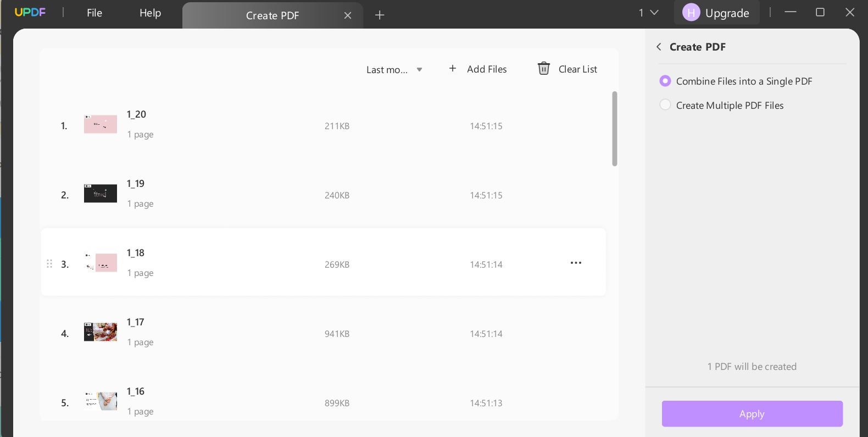868x437 pixels.
Task: Click the Clear List trash icon
Action: (544, 68)
